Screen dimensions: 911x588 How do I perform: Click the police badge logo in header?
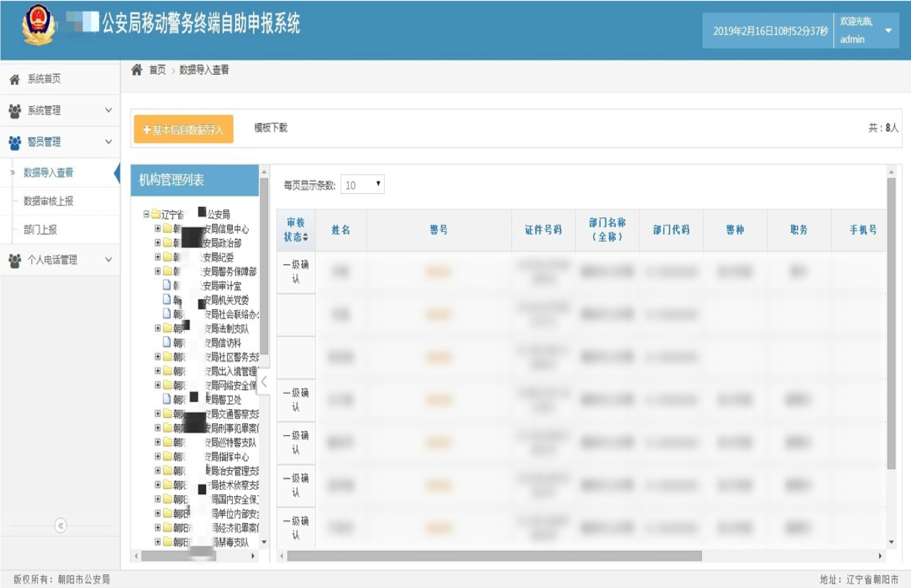(x=39, y=25)
